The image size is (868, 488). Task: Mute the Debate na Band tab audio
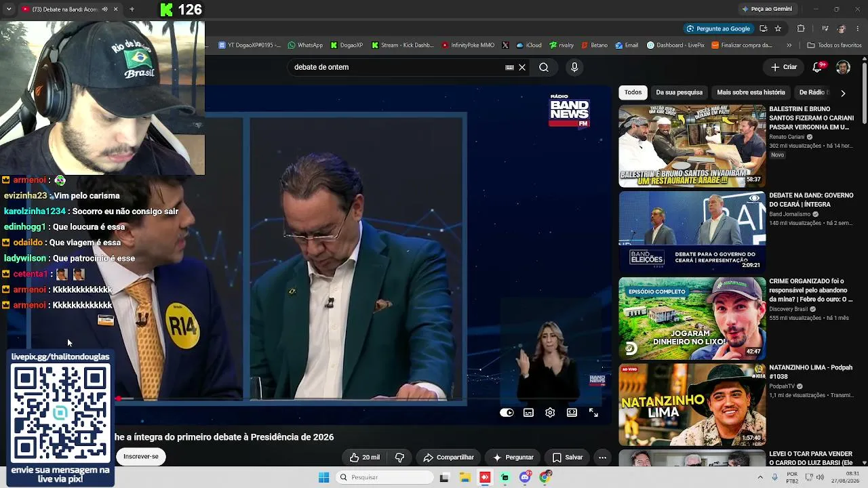click(x=104, y=9)
